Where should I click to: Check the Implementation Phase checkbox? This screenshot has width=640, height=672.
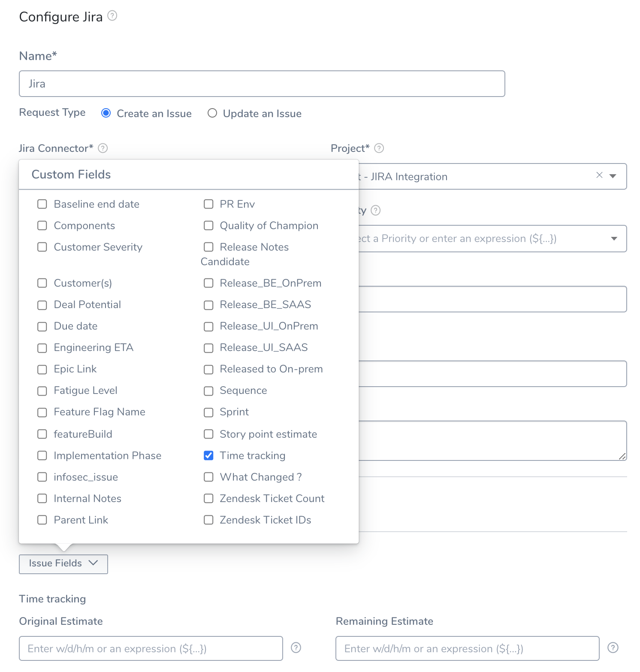click(42, 455)
